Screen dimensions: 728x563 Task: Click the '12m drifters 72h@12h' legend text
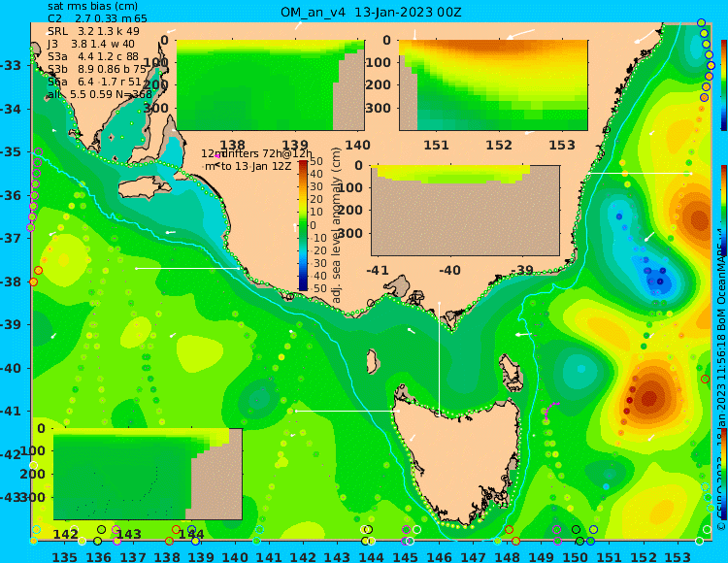coord(257,153)
